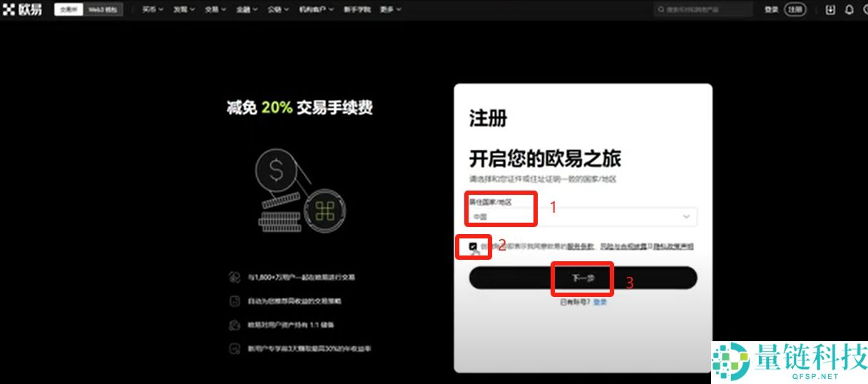Open the 服务条款 link
The width and height of the screenshot is (868, 384).
click(580, 246)
